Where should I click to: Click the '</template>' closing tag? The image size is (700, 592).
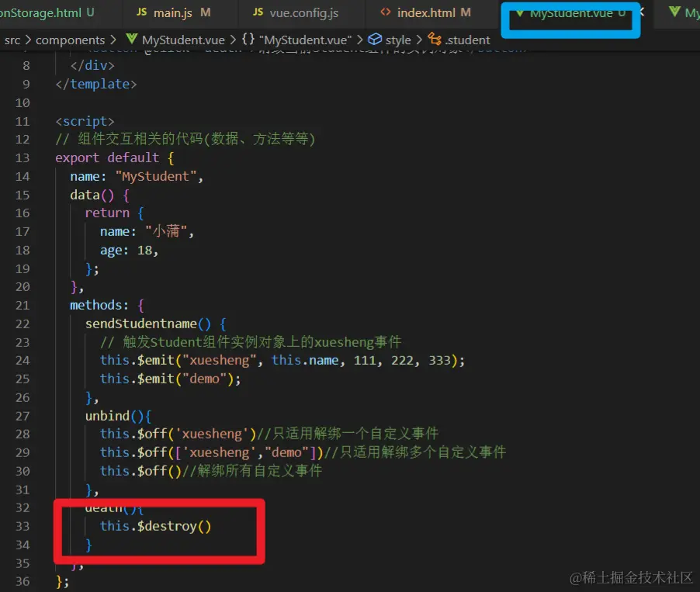[x=96, y=85]
